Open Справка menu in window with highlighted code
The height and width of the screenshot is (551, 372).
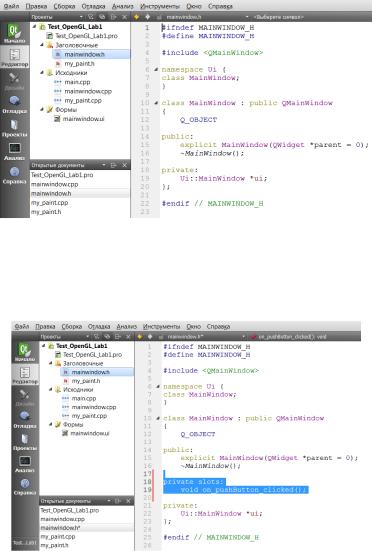pyautogui.click(x=218, y=326)
